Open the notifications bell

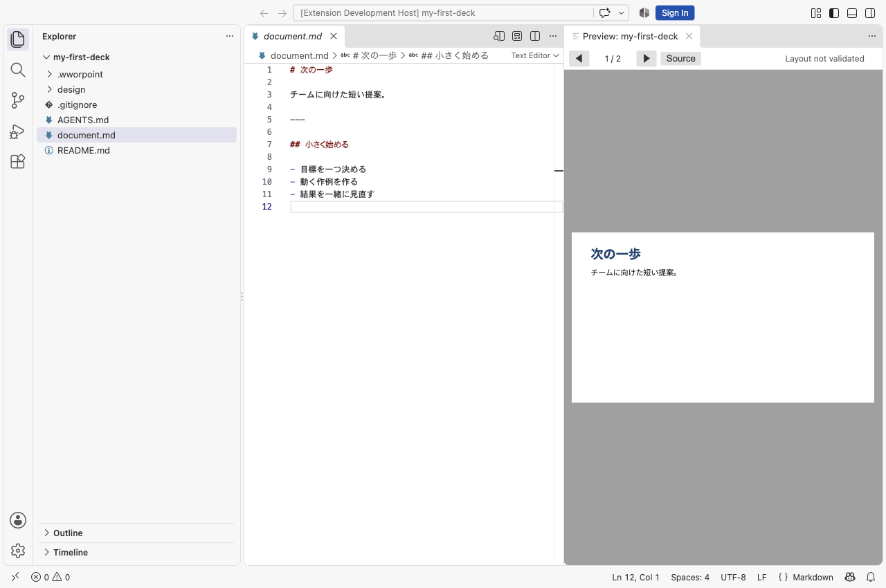(x=871, y=577)
